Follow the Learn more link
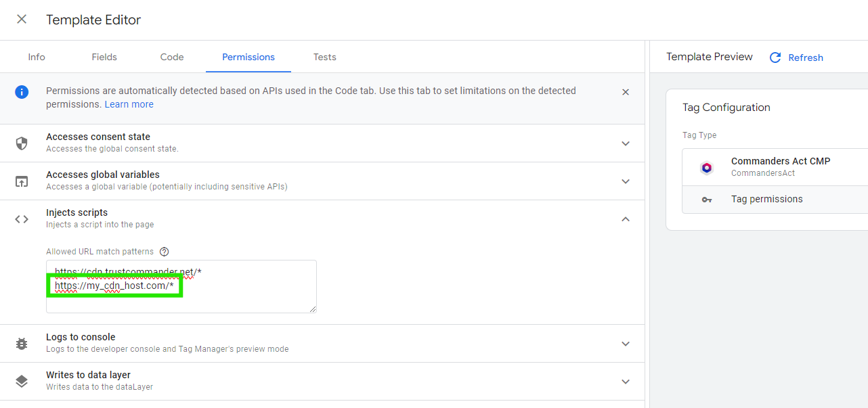Viewport: 868px width, 408px height. 129,104
